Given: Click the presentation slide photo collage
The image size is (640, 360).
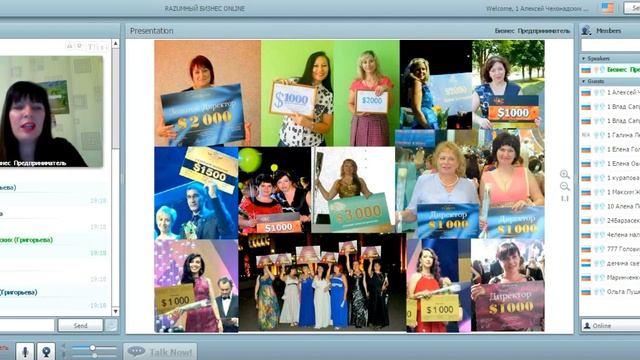Looking at the screenshot, I should click(x=349, y=186).
